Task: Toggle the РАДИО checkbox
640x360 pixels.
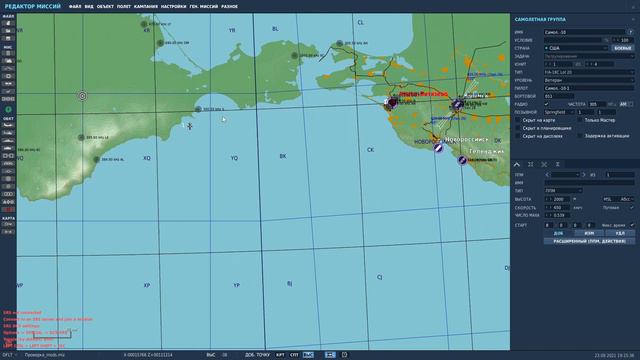Action: coord(547,104)
